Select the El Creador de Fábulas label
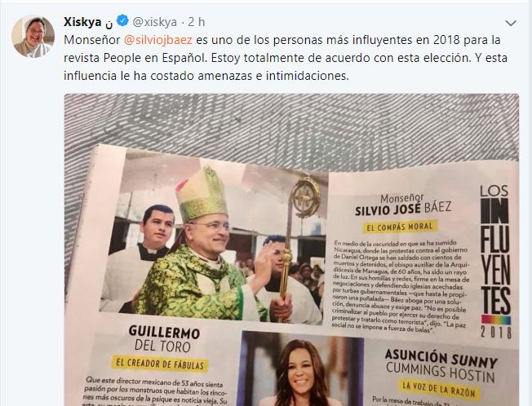This screenshot has width=532, height=406. [159, 364]
